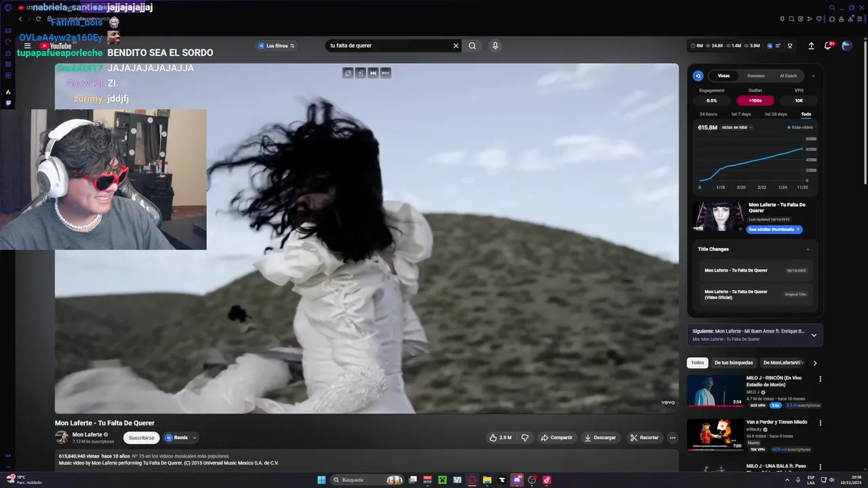
Task: Click the 'Suscribirse' button
Action: click(142, 438)
